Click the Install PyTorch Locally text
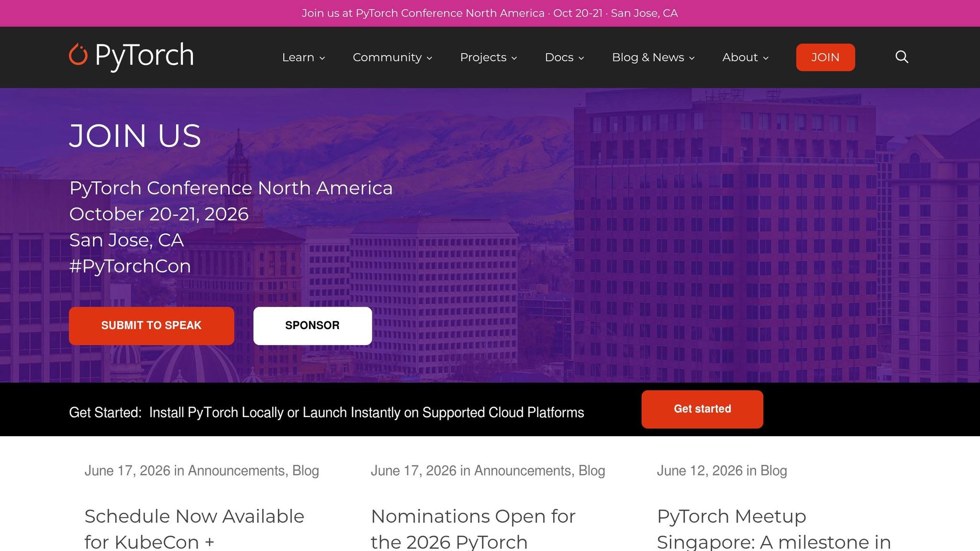 (367, 412)
